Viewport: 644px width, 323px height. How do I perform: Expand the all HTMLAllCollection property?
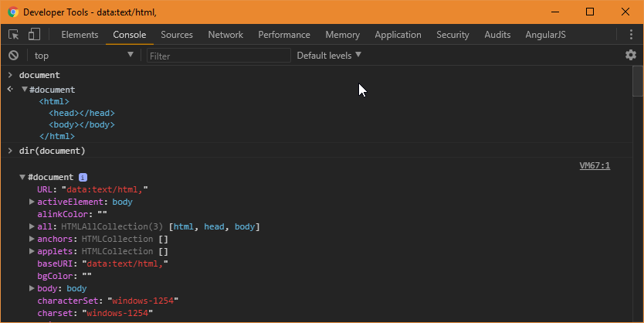[32, 227]
